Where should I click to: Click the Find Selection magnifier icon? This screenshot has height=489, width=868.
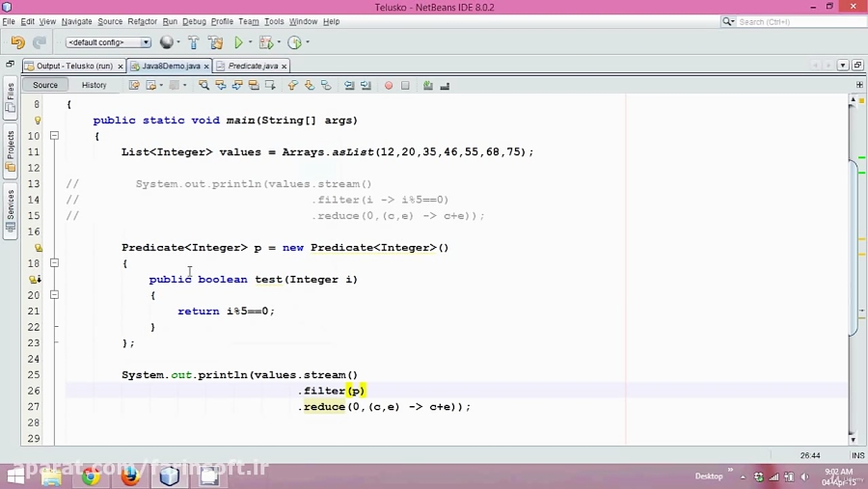click(x=203, y=85)
